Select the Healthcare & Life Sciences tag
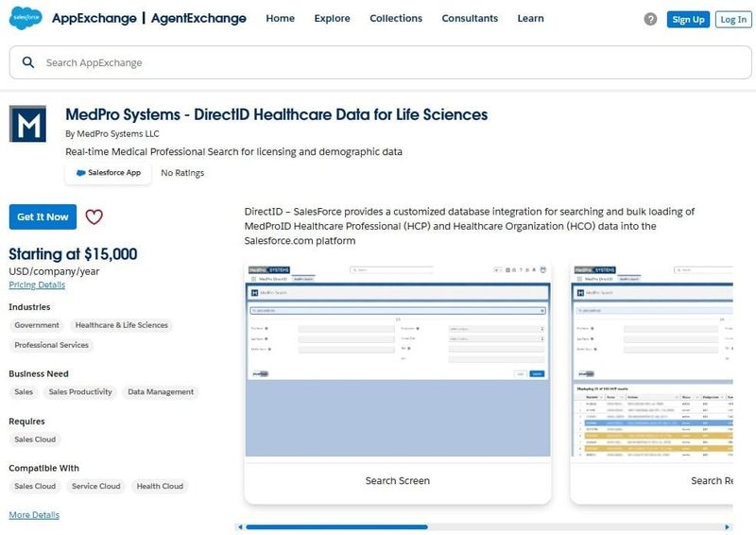756x535 pixels. (x=122, y=325)
